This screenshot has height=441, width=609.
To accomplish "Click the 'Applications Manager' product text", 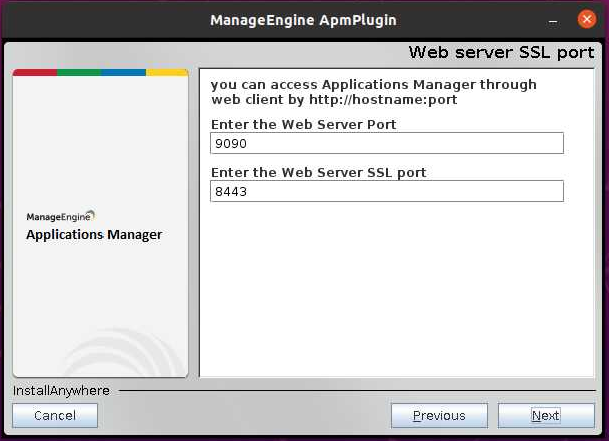I will (x=94, y=235).
